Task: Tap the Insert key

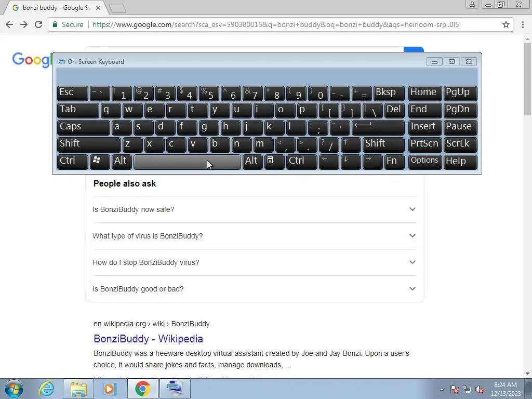Action: coord(425,127)
